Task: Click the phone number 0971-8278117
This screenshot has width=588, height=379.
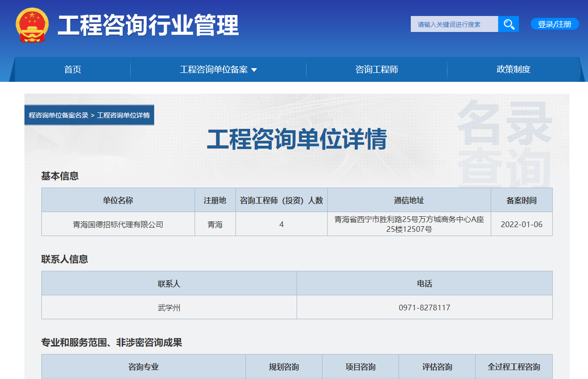Action: click(424, 308)
